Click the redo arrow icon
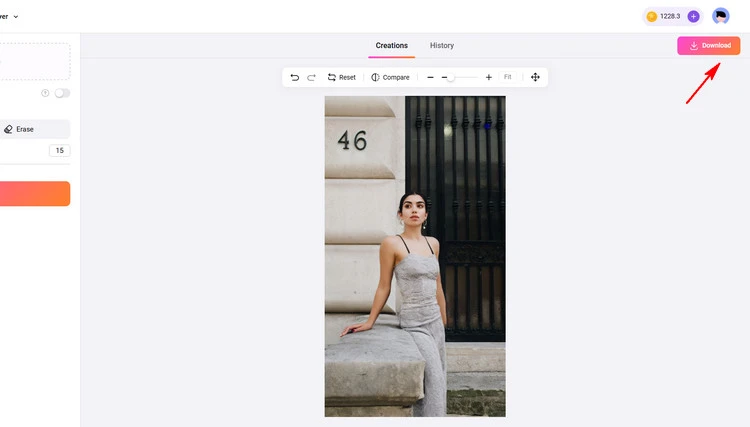This screenshot has height=427, width=750. point(311,77)
